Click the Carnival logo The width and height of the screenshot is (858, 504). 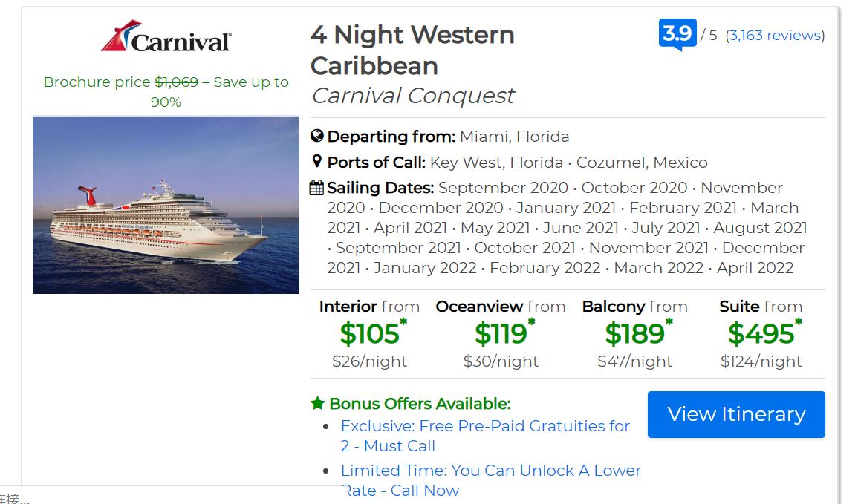pos(166,36)
